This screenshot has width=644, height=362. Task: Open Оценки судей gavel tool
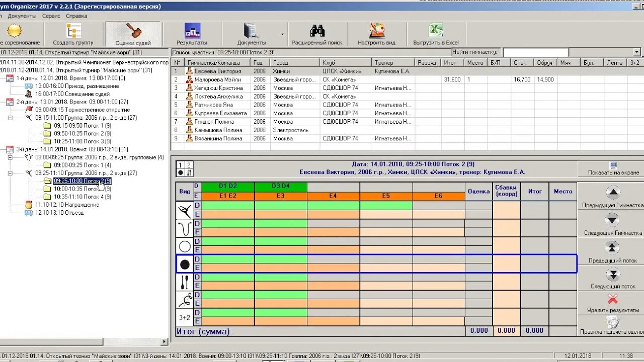(x=133, y=34)
